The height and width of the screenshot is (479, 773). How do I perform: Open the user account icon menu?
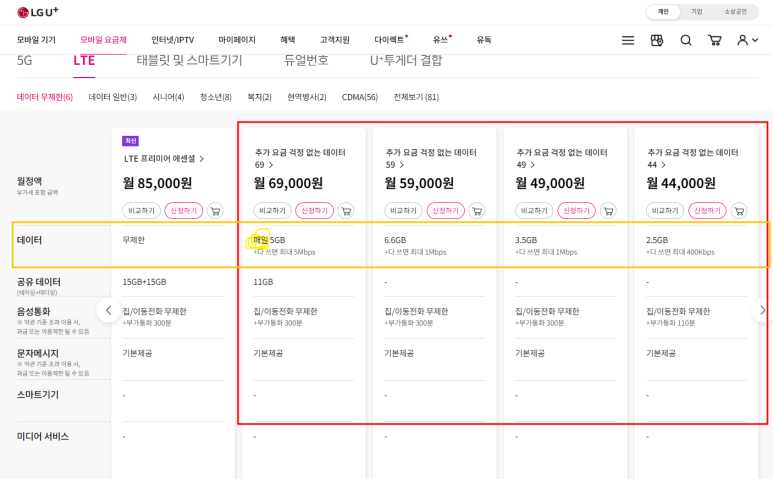pyautogui.click(x=747, y=40)
